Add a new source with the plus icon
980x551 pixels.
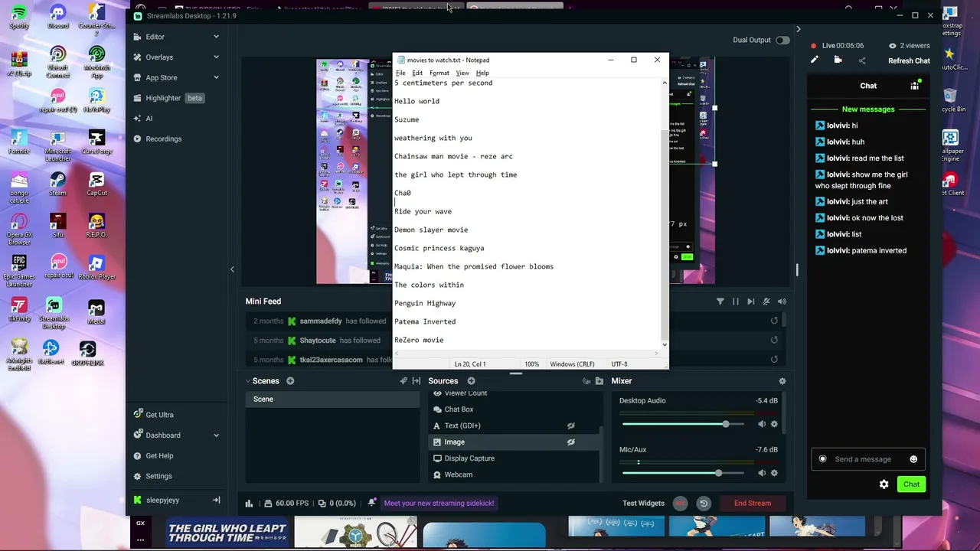click(471, 381)
